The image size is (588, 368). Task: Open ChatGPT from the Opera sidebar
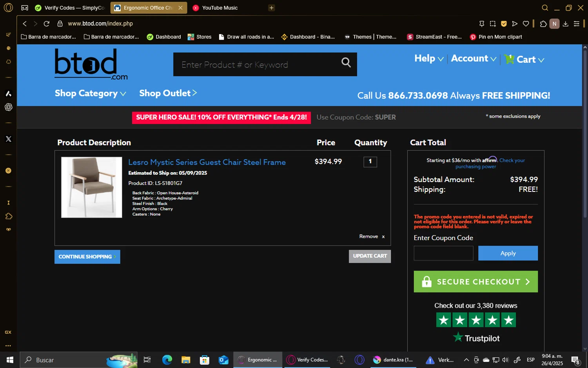pos(8,107)
